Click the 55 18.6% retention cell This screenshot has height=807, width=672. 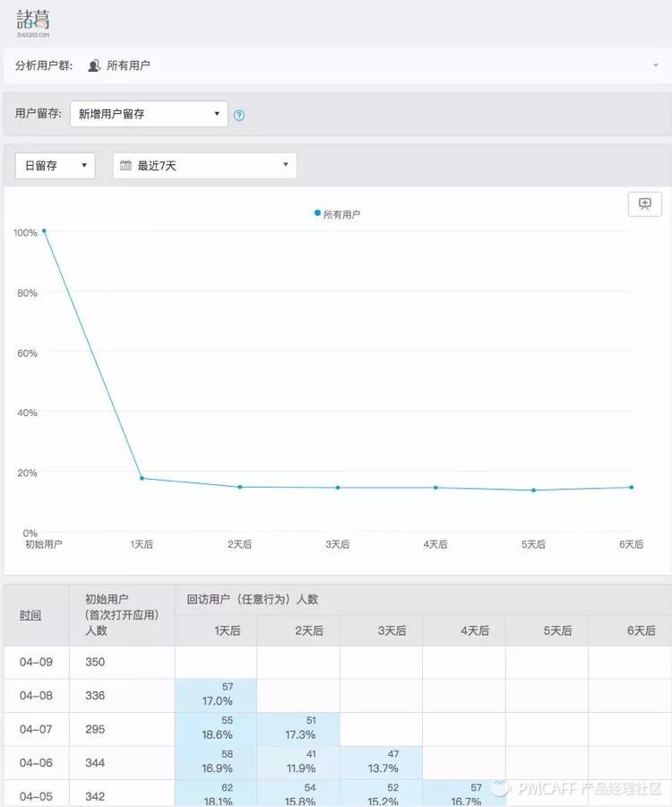(216, 729)
